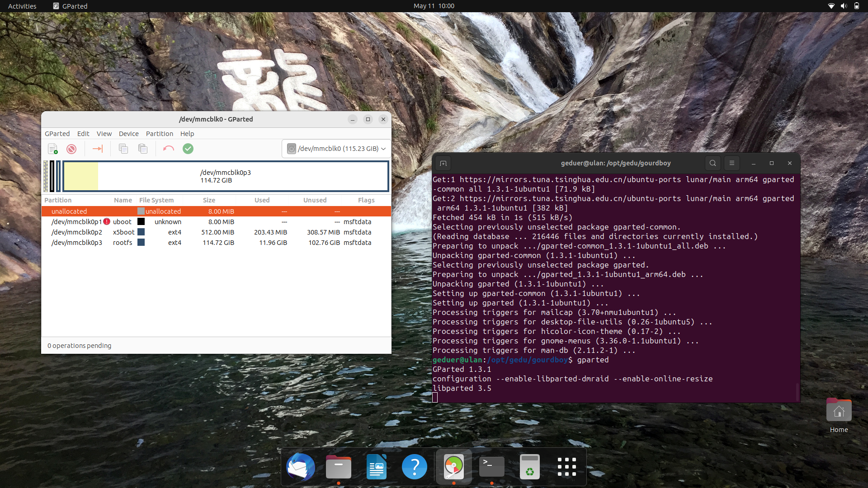This screenshot has height=488, width=868.
Task: Open the terminal hamburger menu
Action: (x=732, y=163)
